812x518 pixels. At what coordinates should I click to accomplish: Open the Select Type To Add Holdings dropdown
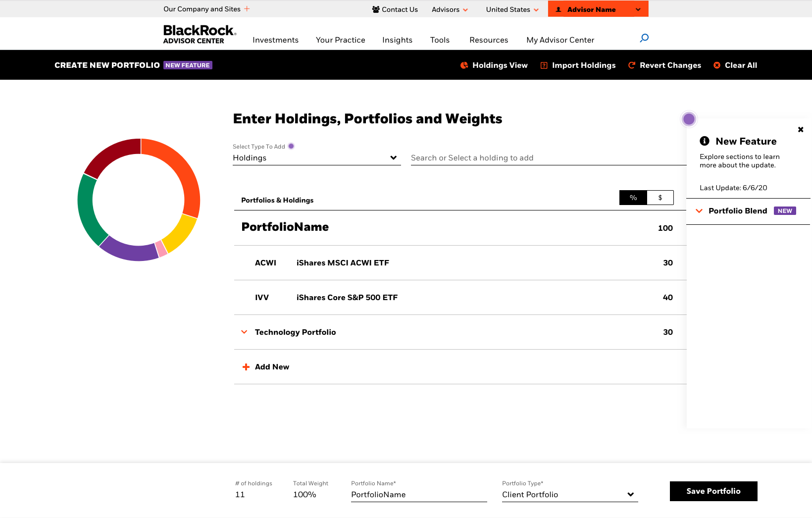point(317,158)
